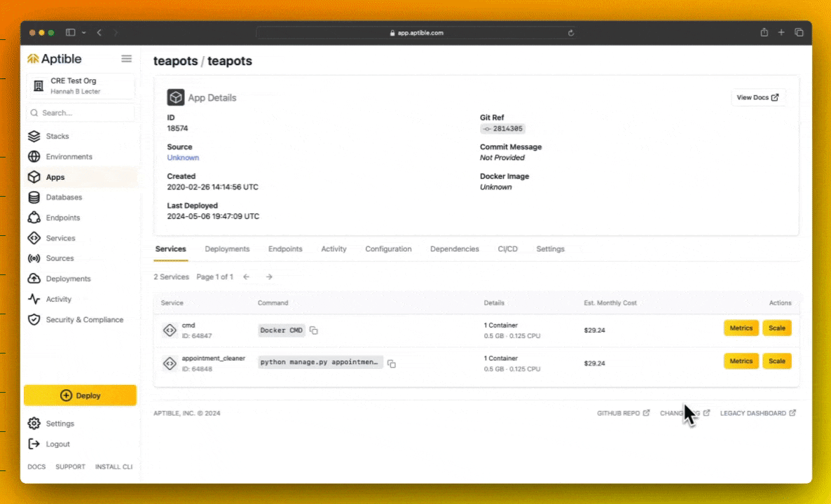The image size is (831, 504).
Task: Go to previous services page arrow
Action: (247, 277)
